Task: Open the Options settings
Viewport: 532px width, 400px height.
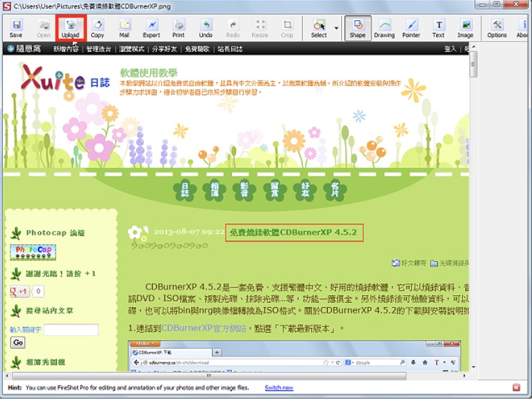Action: [497, 28]
